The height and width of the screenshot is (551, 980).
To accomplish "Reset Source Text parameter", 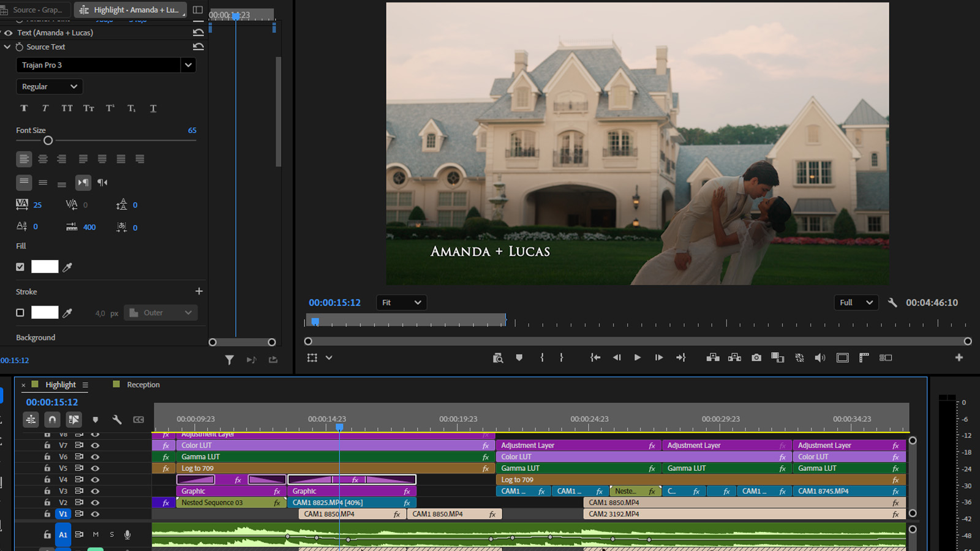I will pos(198,47).
